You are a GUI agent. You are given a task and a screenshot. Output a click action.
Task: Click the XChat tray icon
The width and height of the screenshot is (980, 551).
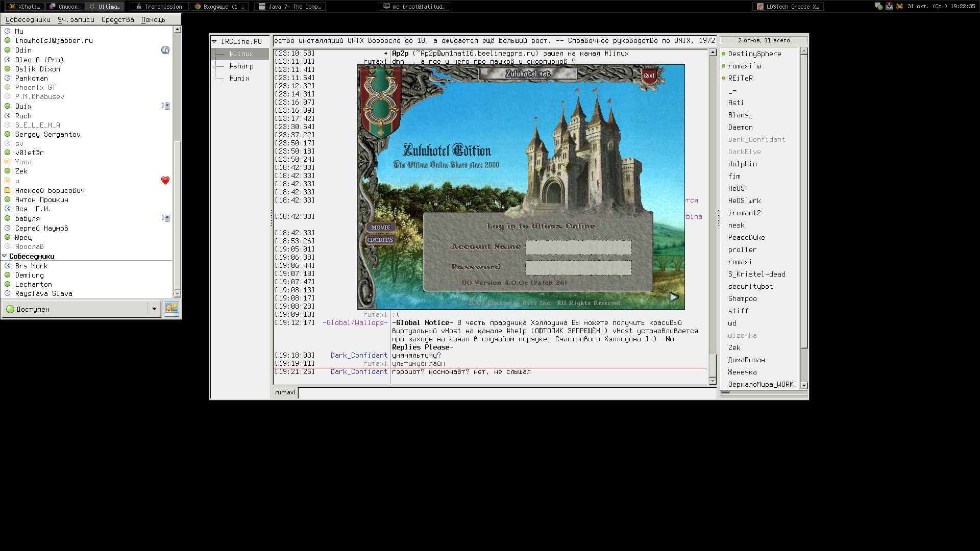pyautogui.click(x=899, y=6)
